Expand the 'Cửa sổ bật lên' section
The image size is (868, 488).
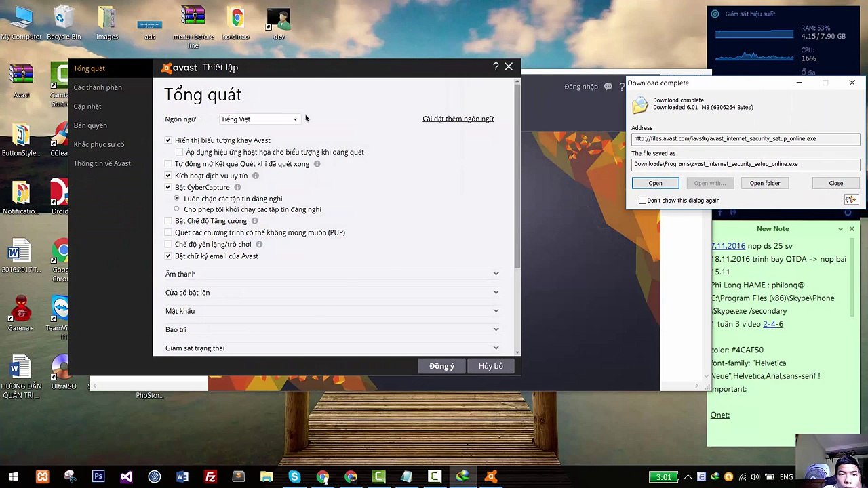(x=332, y=292)
